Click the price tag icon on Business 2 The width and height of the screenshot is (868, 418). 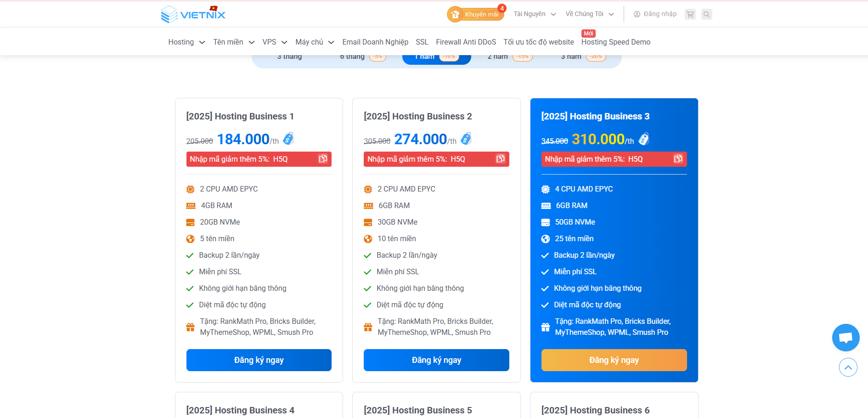point(466,139)
